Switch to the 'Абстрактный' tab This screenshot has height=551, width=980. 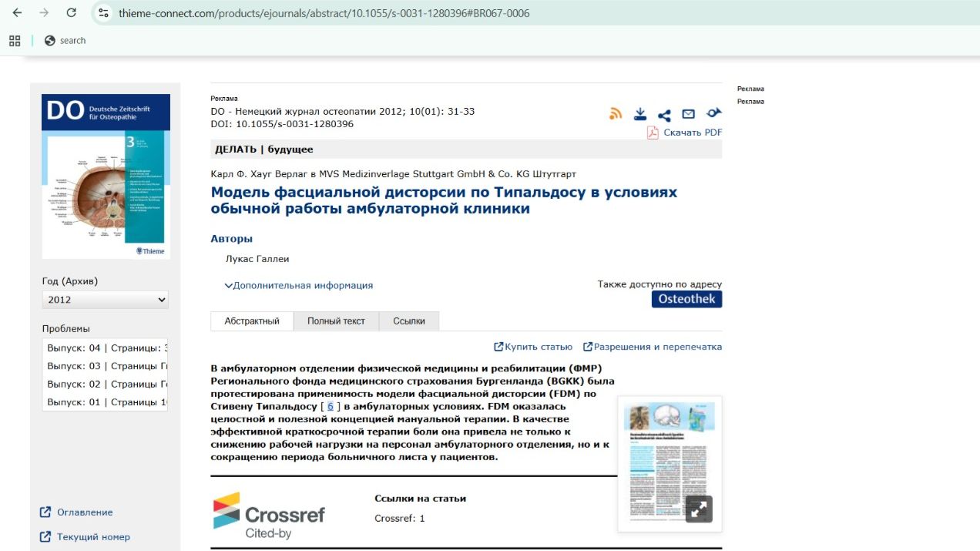point(252,321)
